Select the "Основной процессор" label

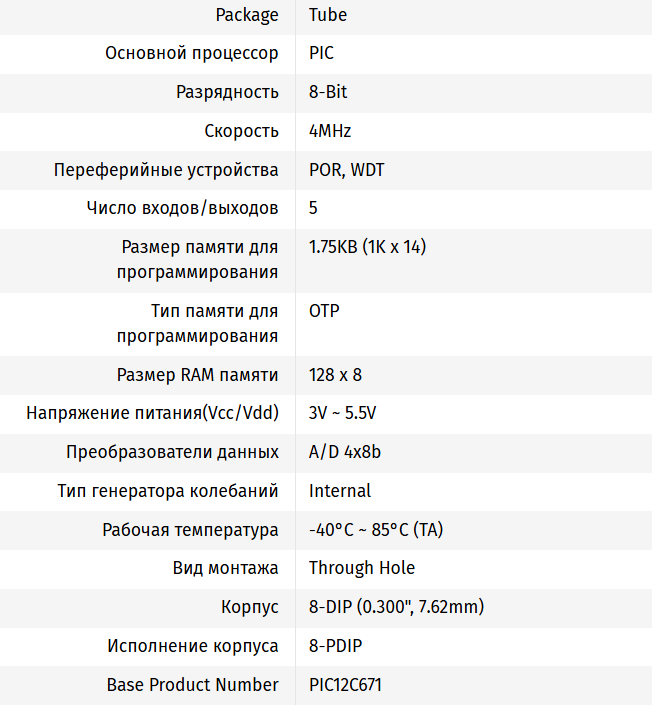point(192,53)
